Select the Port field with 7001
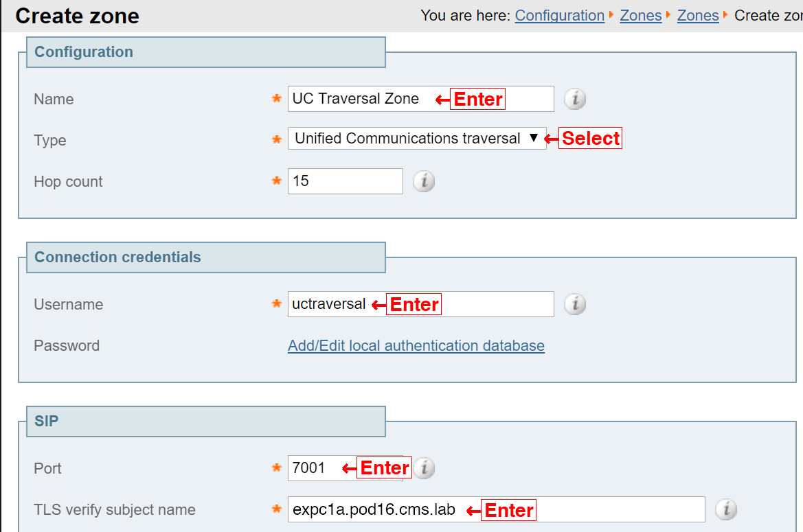This screenshot has height=532, width=803. [346, 468]
